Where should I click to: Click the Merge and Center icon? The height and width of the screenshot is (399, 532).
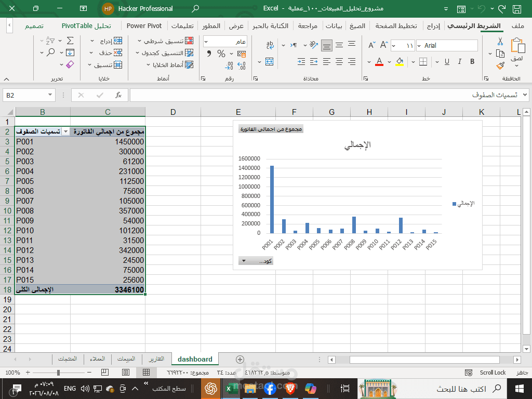(x=270, y=61)
